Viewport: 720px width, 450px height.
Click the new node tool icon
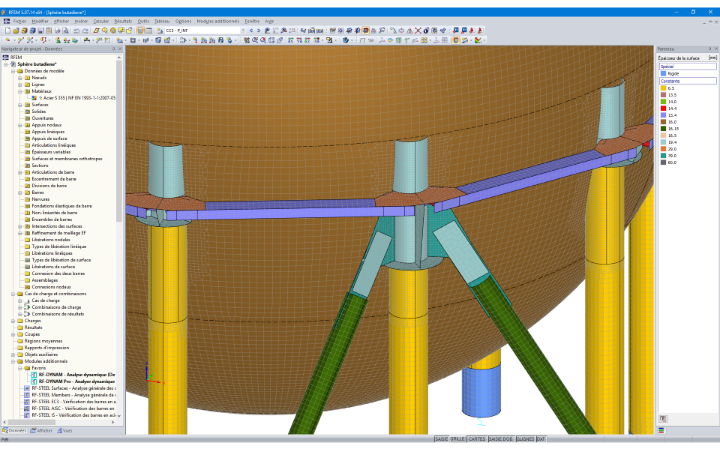(x=8, y=40)
